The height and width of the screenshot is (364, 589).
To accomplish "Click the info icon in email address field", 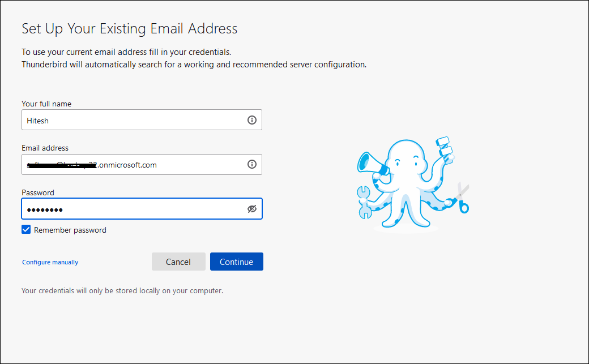I will [x=251, y=164].
